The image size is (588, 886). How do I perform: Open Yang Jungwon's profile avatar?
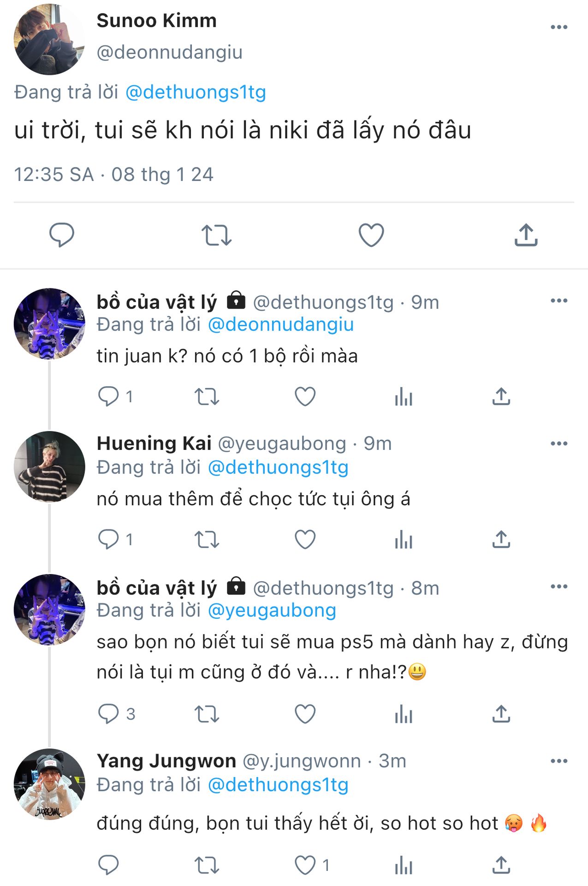[x=49, y=784]
